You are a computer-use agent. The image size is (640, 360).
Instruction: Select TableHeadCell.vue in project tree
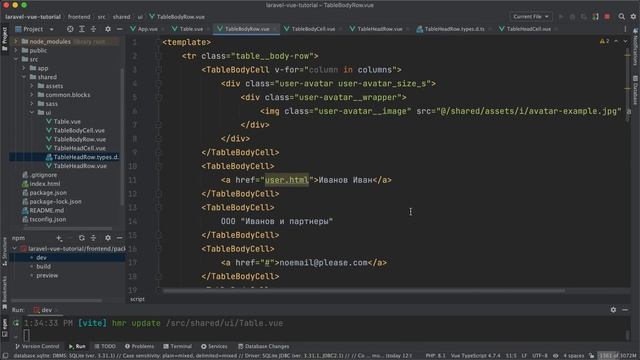tap(80, 148)
